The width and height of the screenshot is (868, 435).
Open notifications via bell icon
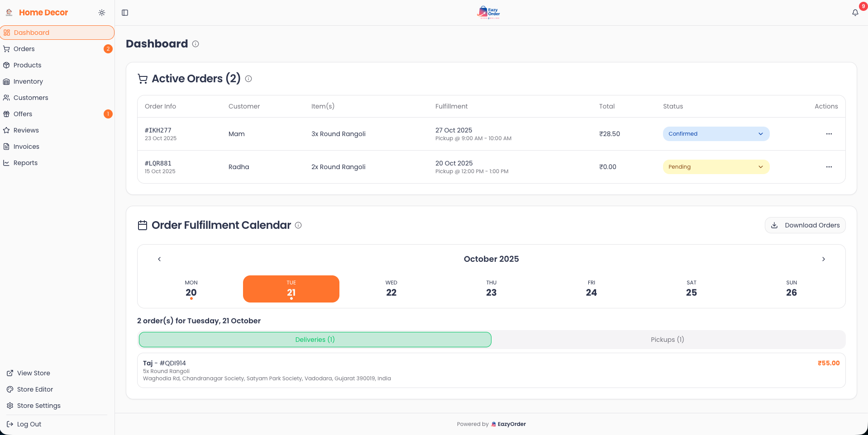pos(855,13)
